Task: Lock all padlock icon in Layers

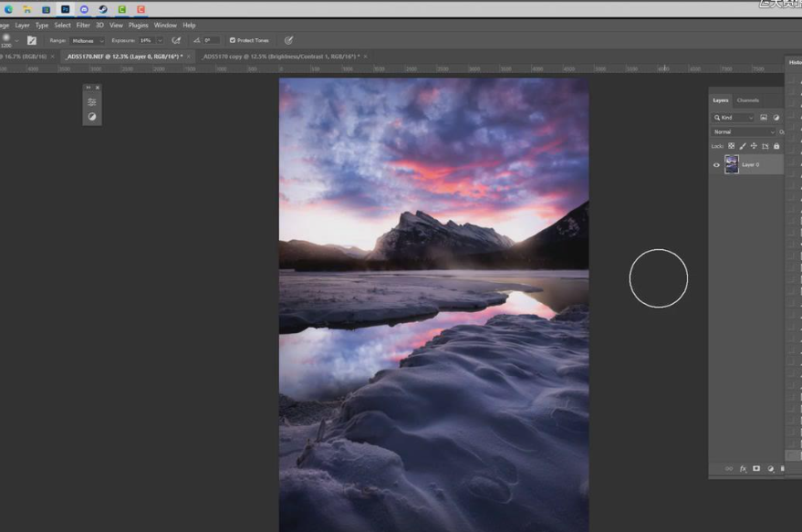Action: point(776,146)
